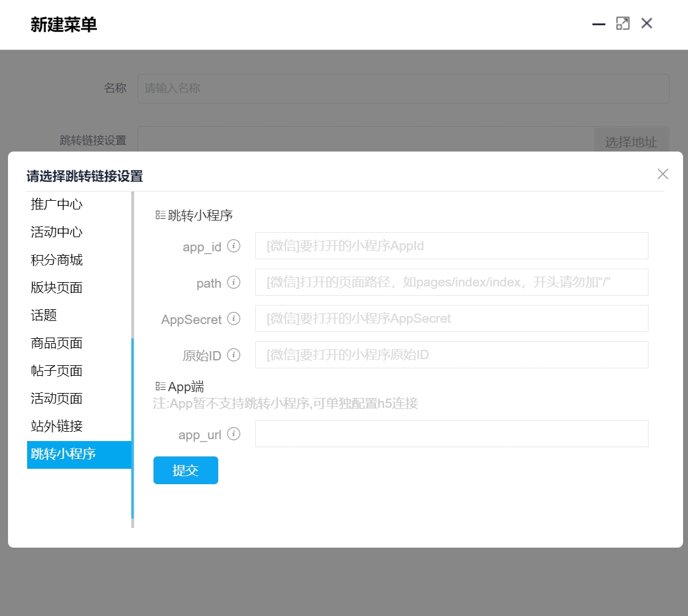Focus the app_id input field
The height and width of the screenshot is (616, 688).
point(451,246)
